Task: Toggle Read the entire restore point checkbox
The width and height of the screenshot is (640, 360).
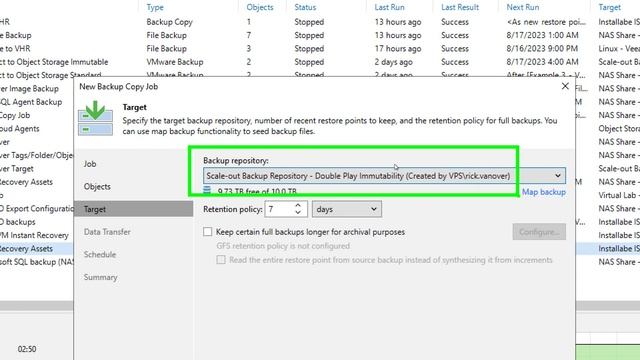Action: [x=221, y=260]
